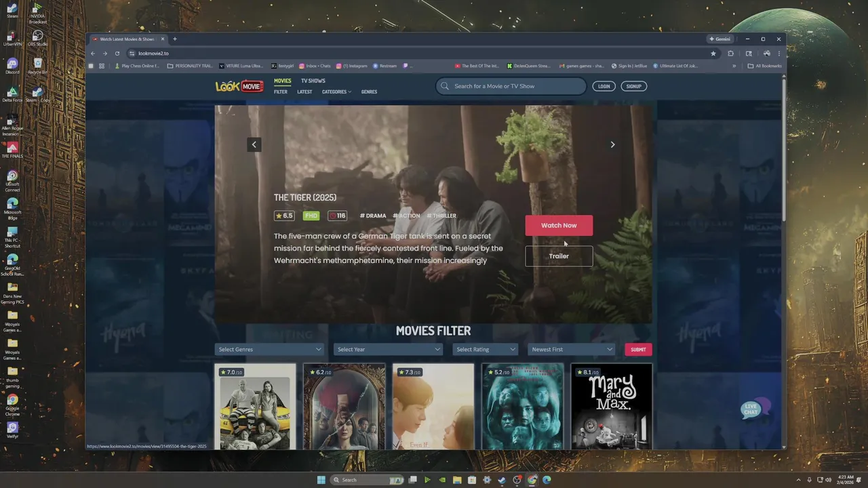Screen dimensions: 868x488
Task: Open THE TIGER (2025) title link
Action: point(305,197)
